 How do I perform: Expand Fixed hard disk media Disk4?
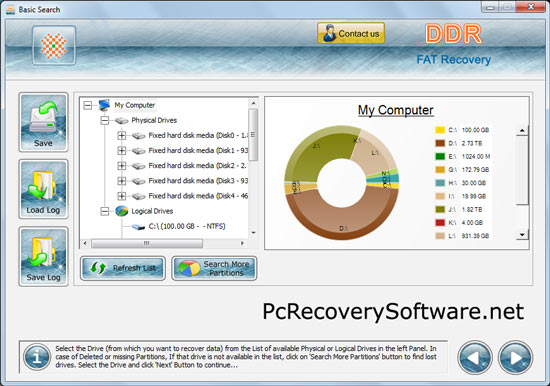click(121, 196)
